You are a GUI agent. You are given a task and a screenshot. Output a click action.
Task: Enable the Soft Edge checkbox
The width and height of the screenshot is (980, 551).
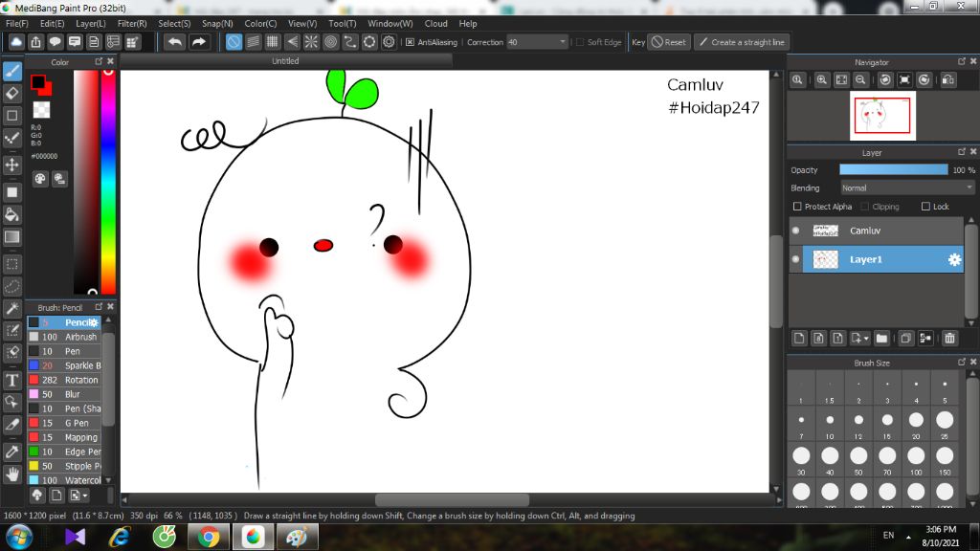coord(580,42)
